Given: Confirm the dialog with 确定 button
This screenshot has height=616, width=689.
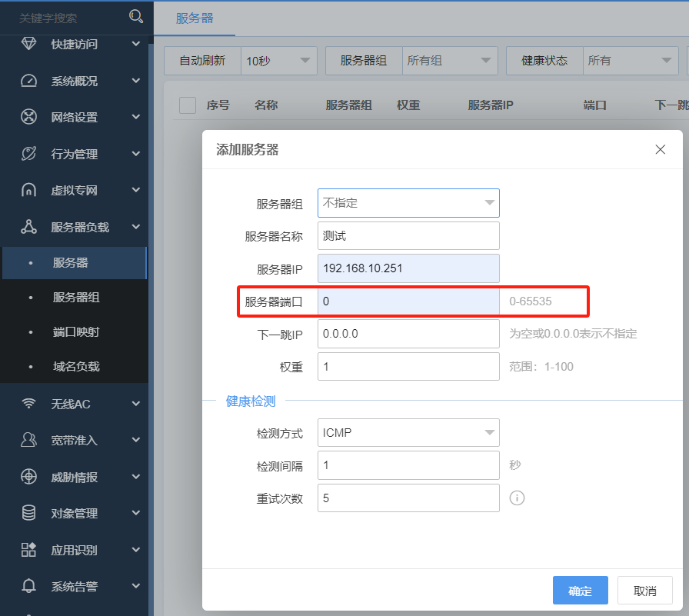Looking at the screenshot, I should click(x=580, y=591).
